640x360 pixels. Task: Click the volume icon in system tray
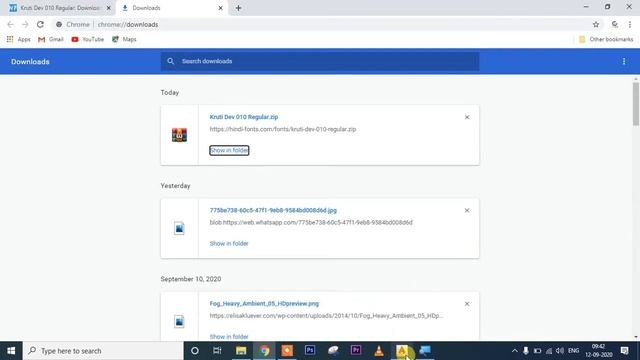pyautogui.click(x=560, y=351)
